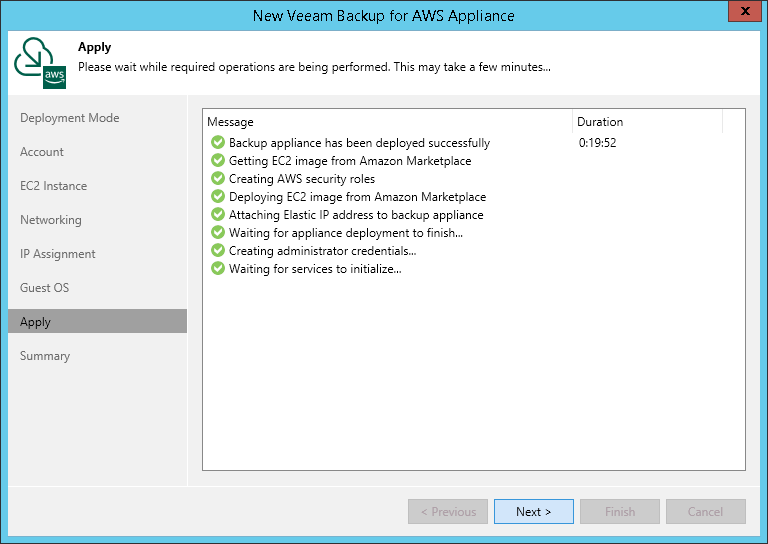
Task: Select row 'Getting EC2 image from Amazon Marketplace'
Action: tap(474, 161)
